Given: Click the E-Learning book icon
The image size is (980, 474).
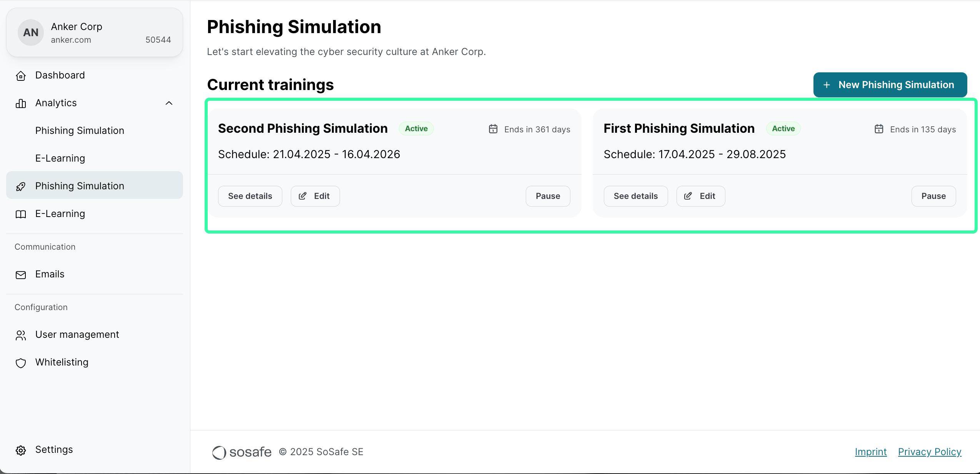Looking at the screenshot, I should point(21,214).
